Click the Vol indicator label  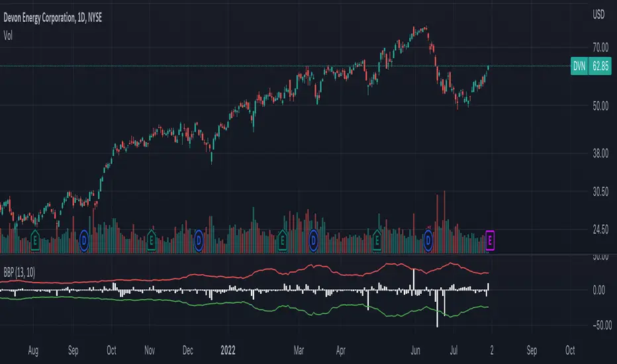coord(8,36)
